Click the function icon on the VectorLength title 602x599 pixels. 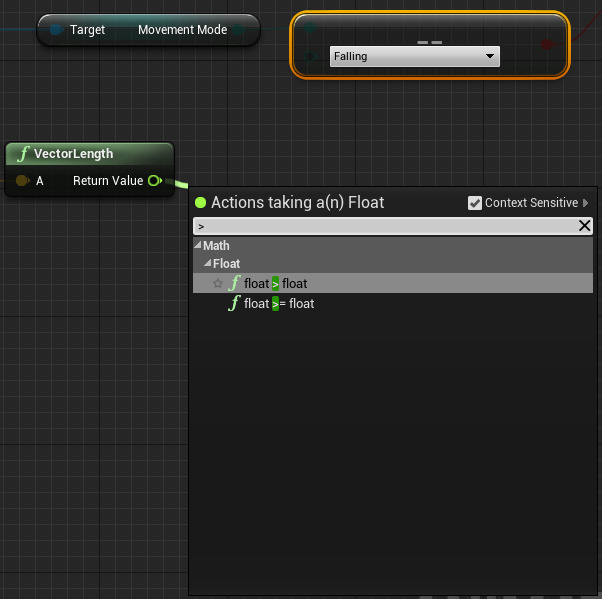point(22,154)
